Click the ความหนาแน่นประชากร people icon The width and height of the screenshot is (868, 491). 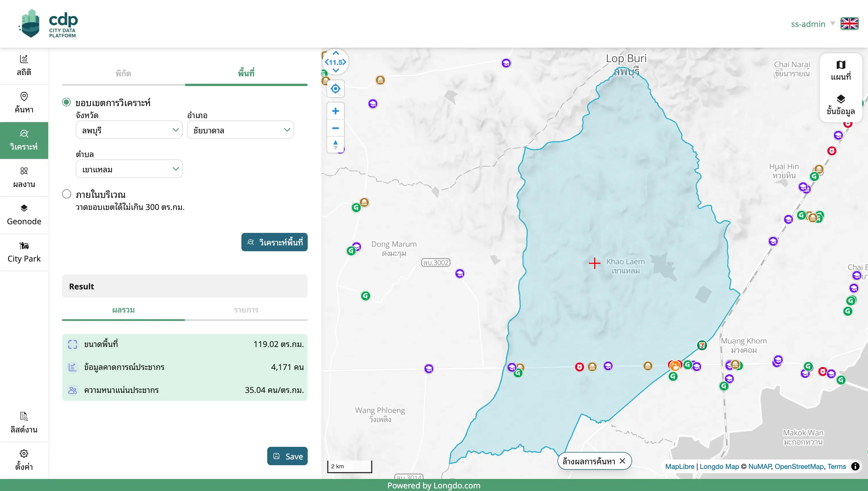(x=73, y=390)
